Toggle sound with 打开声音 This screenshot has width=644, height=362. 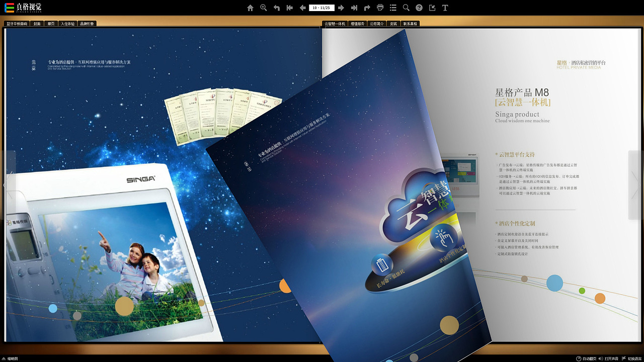point(608,358)
